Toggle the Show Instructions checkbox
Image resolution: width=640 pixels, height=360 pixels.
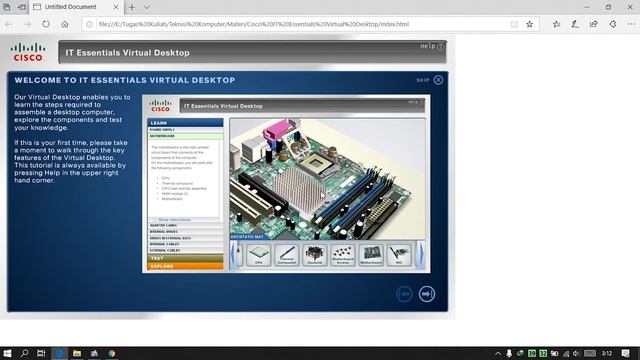pyautogui.click(x=155, y=220)
